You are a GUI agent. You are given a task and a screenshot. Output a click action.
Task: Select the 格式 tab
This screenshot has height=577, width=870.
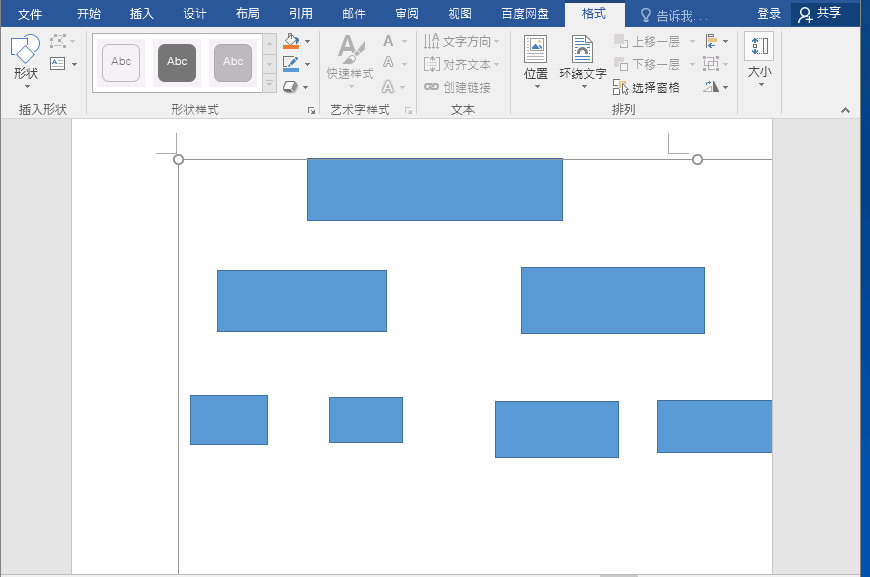[594, 14]
